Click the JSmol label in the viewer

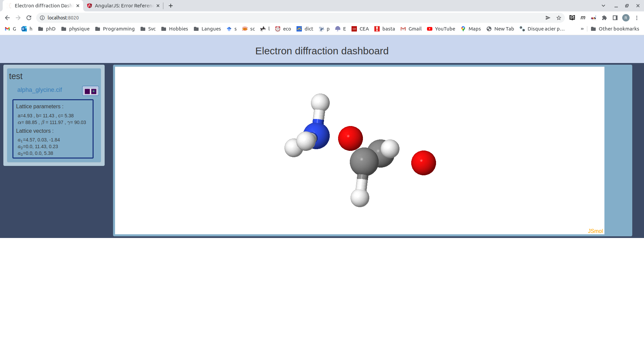pyautogui.click(x=595, y=231)
